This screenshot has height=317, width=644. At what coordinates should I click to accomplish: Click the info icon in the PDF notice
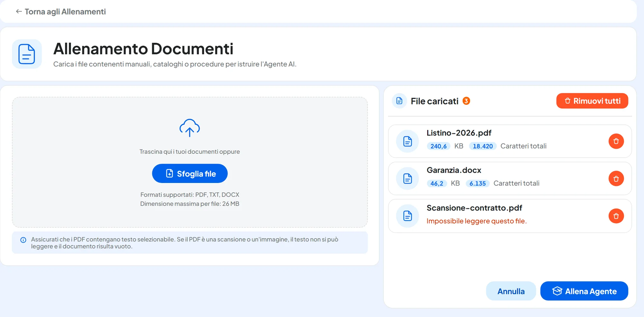(x=23, y=240)
